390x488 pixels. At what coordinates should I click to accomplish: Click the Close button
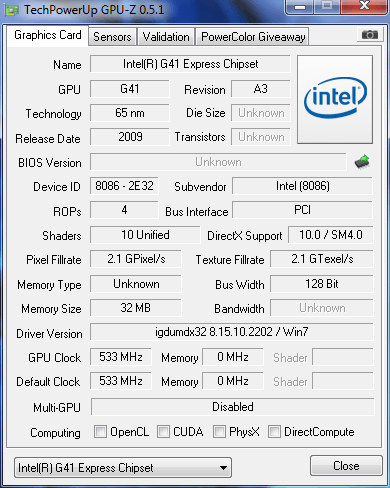click(346, 466)
